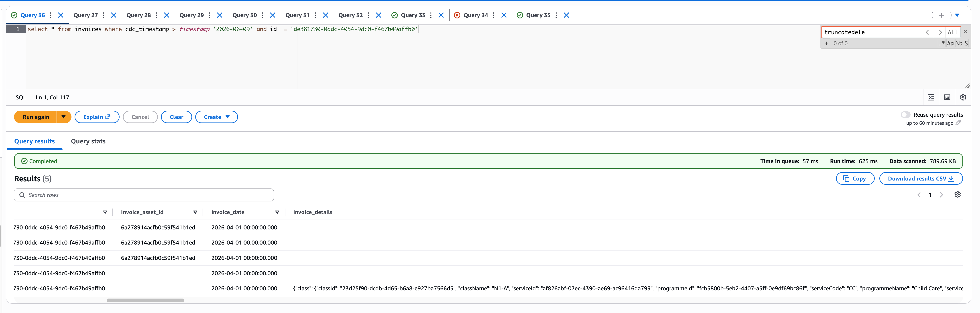This screenshot has height=313, width=980.
Task: Click invoice_details JSON cell starting with class
Action: point(628,288)
